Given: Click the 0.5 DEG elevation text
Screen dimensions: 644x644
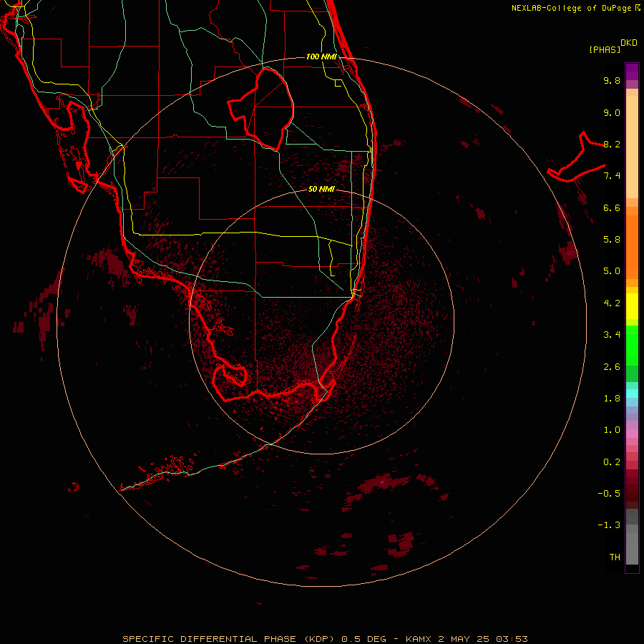Looking at the screenshot, I should coord(364,639).
